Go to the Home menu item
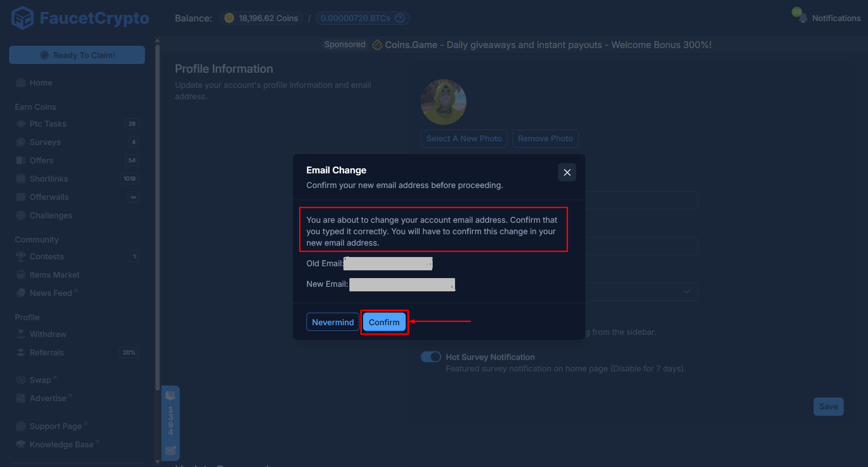The image size is (868, 467). click(x=40, y=82)
